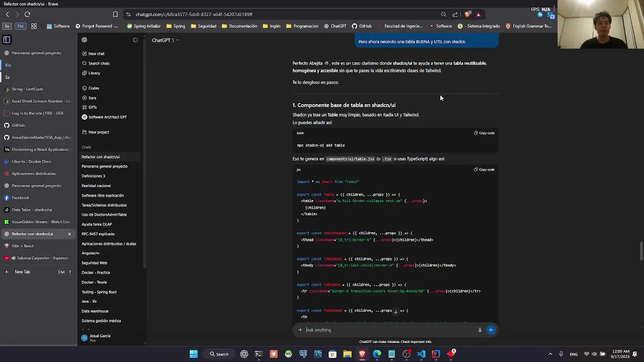Screen dimensions: 644x362
Task: Open the Inglés bookmarks folder
Action: [272, 26]
